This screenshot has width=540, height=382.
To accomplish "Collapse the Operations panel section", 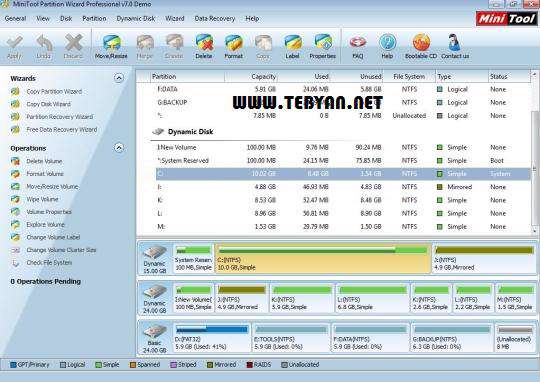I will pyautogui.click(x=118, y=148).
